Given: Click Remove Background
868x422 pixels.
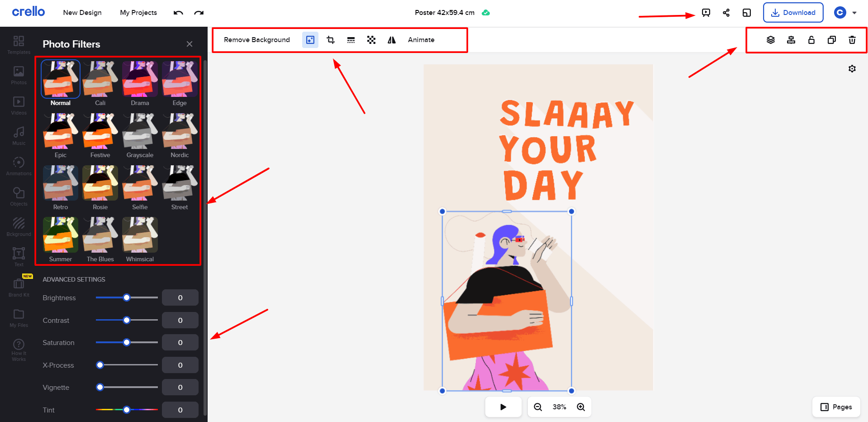Looking at the screenshot, I should pyautogui.click(x=257, y=40).
